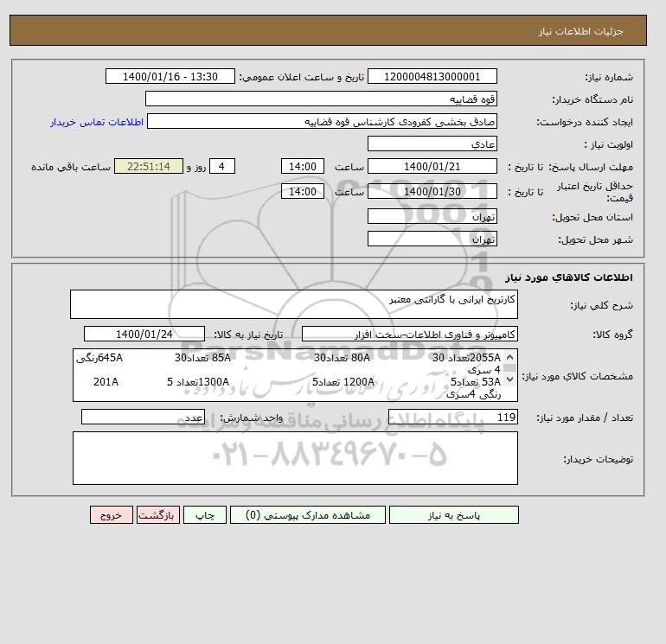The width and height of the screenshot is (666, 644).
Task: Click the 2055A تعداد 30 item text
Action: point(467,358)
